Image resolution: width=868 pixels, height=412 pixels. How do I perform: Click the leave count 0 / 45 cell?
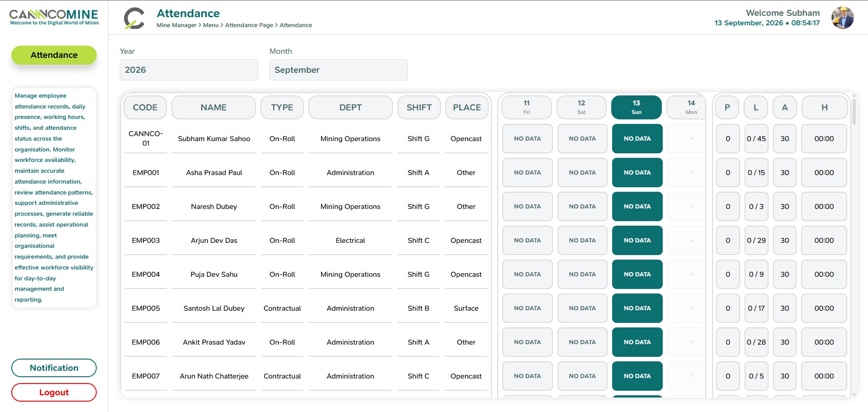point(756,139)
